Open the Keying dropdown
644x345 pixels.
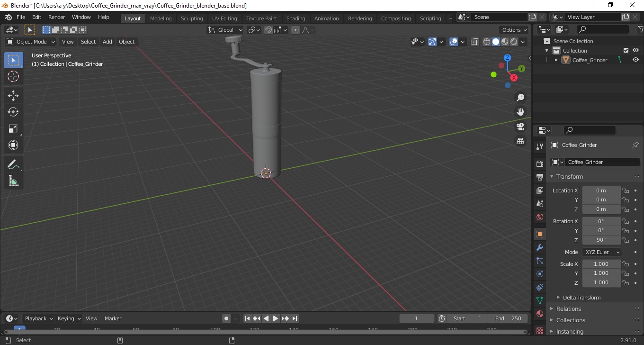point(69,318)
